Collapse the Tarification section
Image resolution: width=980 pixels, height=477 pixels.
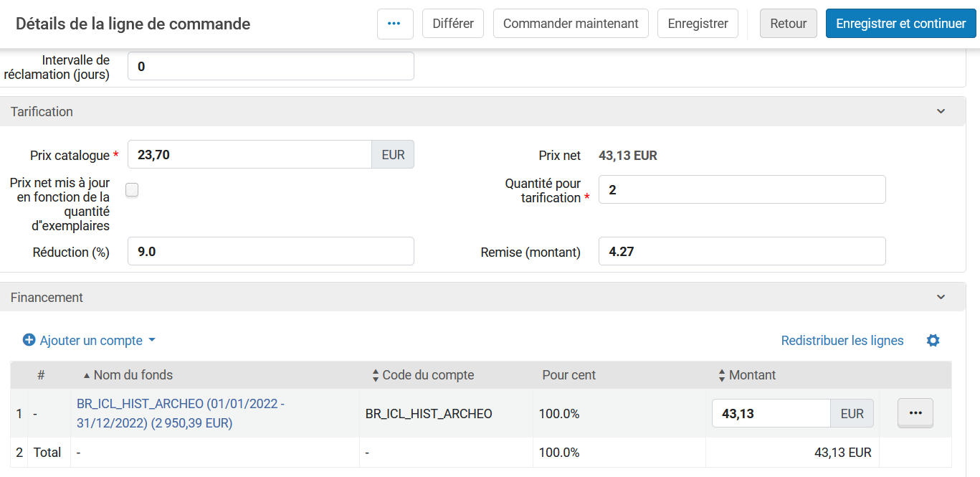tap(941, 112)
